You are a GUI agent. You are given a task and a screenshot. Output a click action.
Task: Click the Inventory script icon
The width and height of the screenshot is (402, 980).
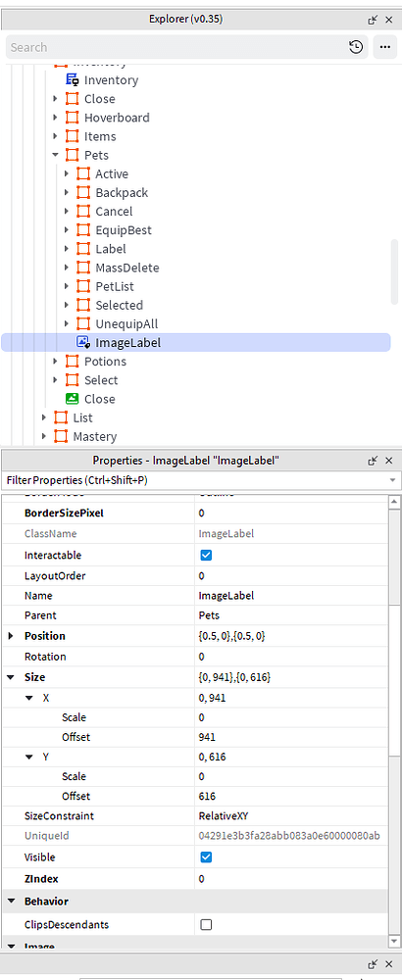point(73,80)
